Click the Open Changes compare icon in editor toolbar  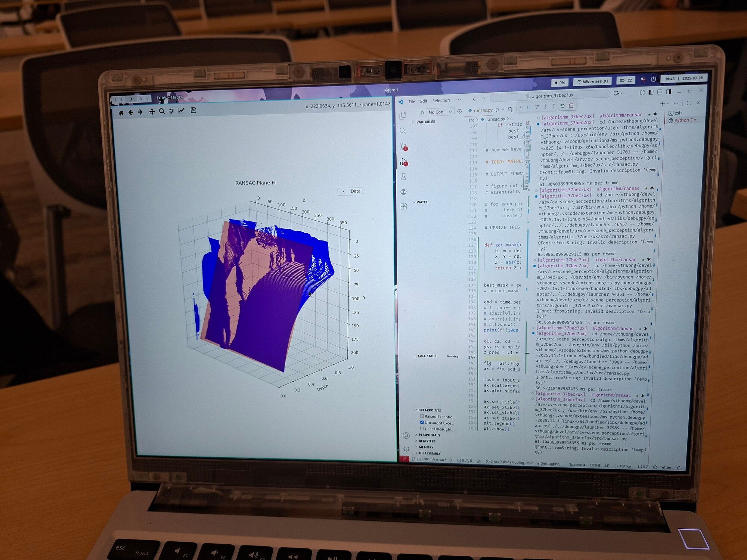[510, 109]
